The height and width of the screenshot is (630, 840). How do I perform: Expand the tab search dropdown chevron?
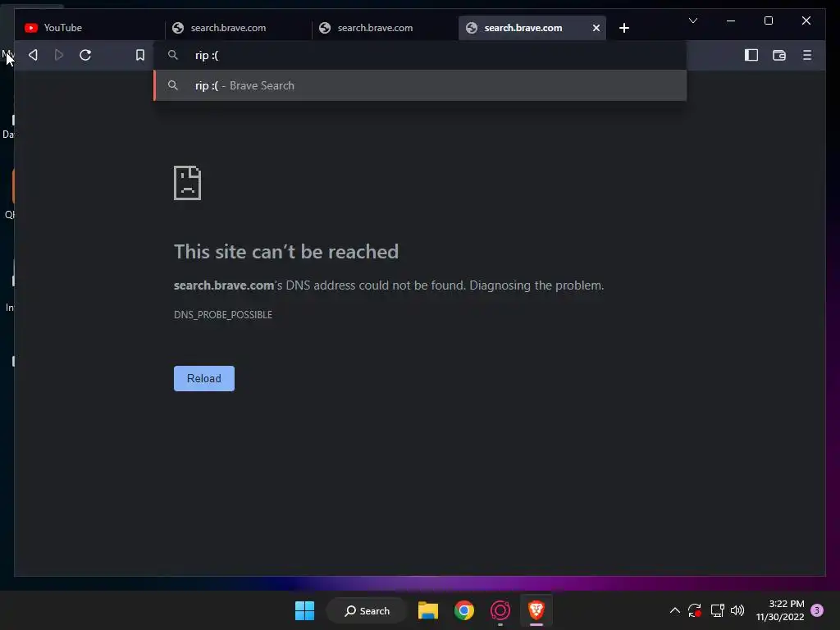point(692,21)
